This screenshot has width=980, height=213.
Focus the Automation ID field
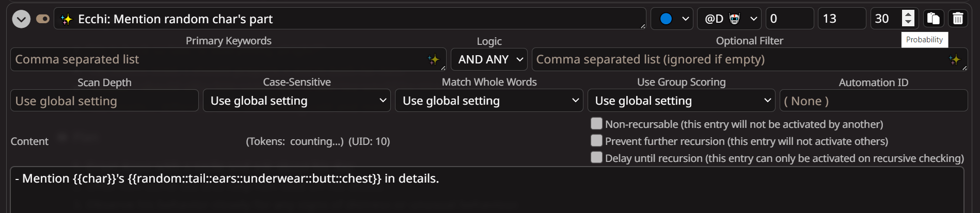[874, 101]
